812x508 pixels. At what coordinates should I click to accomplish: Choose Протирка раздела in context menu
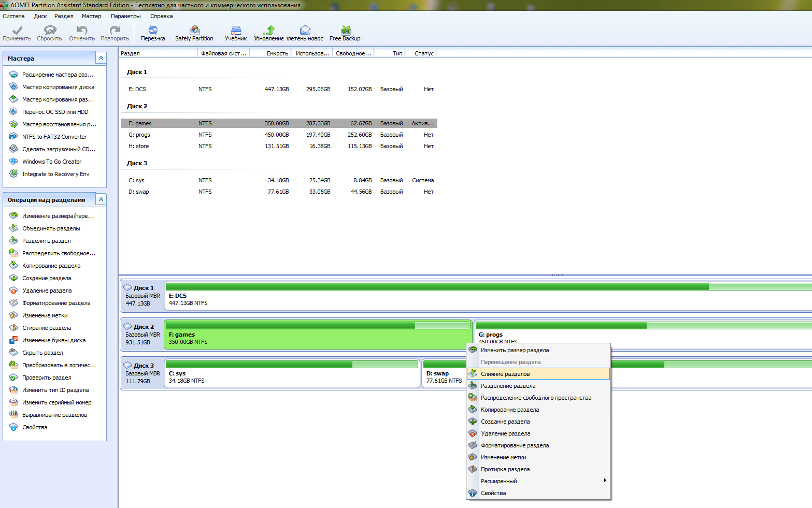538,469
